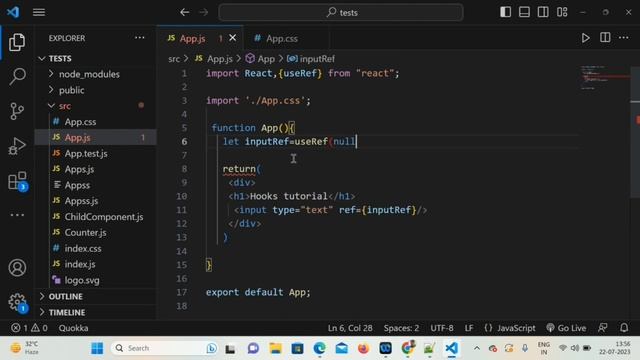Open notifications bell in status bar
The width and height of the screenshot is (640, 360).
pyautogui.click(x=624, y=328)
